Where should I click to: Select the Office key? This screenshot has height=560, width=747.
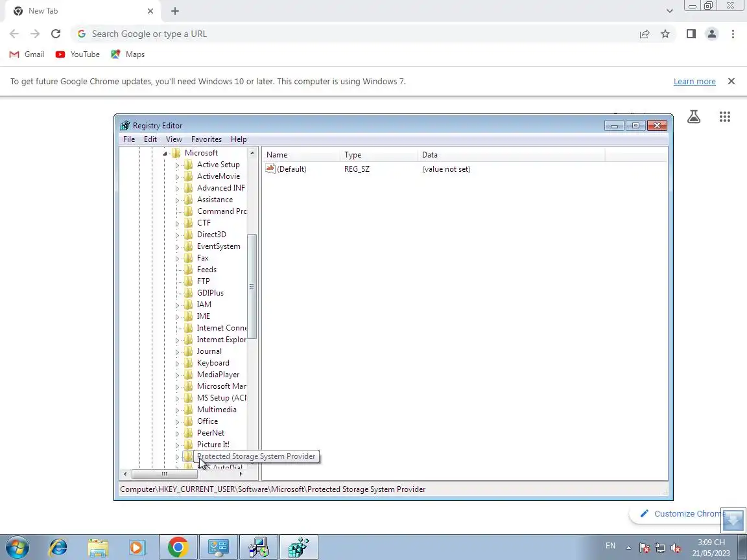tap(207, 421)
